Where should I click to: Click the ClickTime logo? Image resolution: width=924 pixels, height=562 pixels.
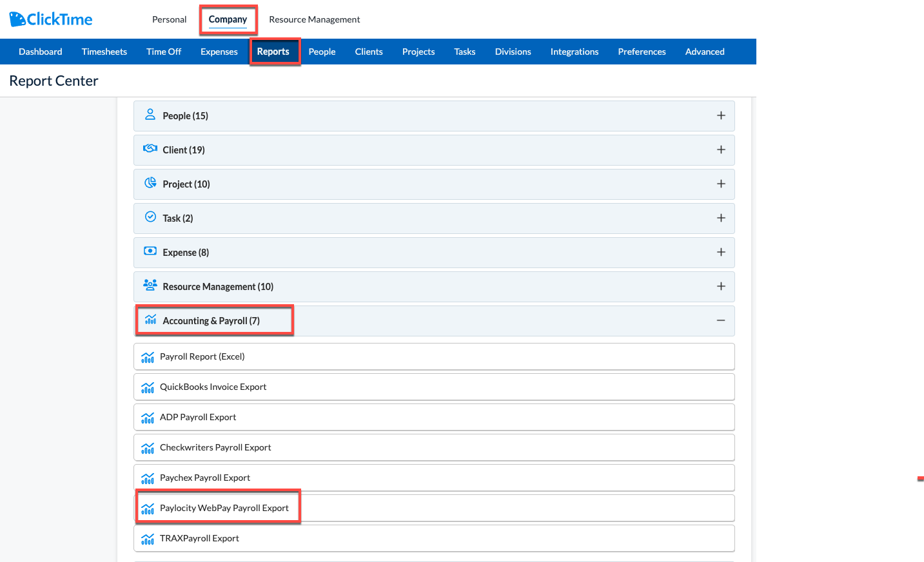click(51, 19)
